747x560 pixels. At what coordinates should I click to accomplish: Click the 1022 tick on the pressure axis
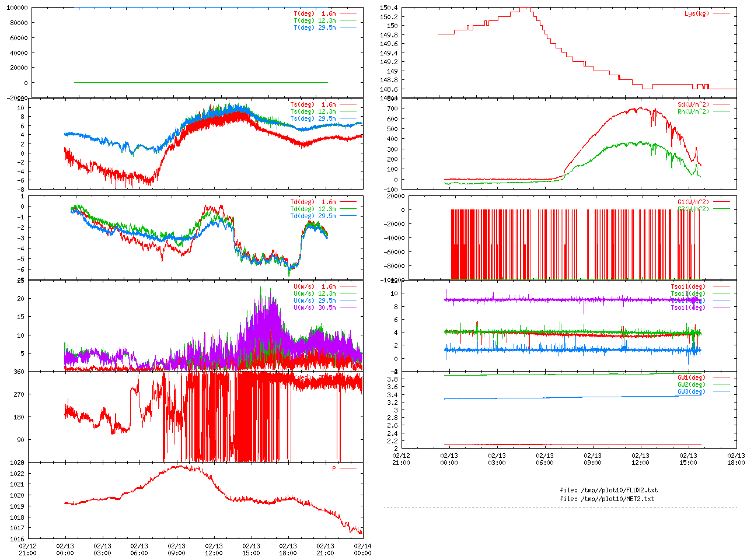[x=17, y=474]
